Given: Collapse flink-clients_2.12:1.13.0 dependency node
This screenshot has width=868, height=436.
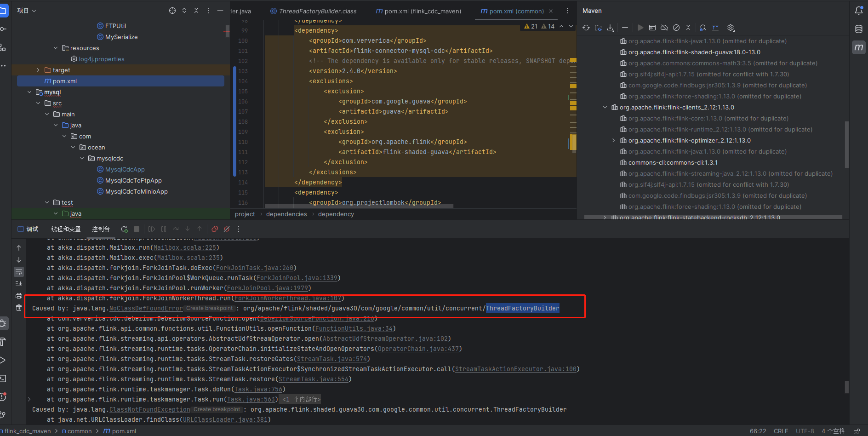Looking at the screenshot, I should click(x=605, y=107).
